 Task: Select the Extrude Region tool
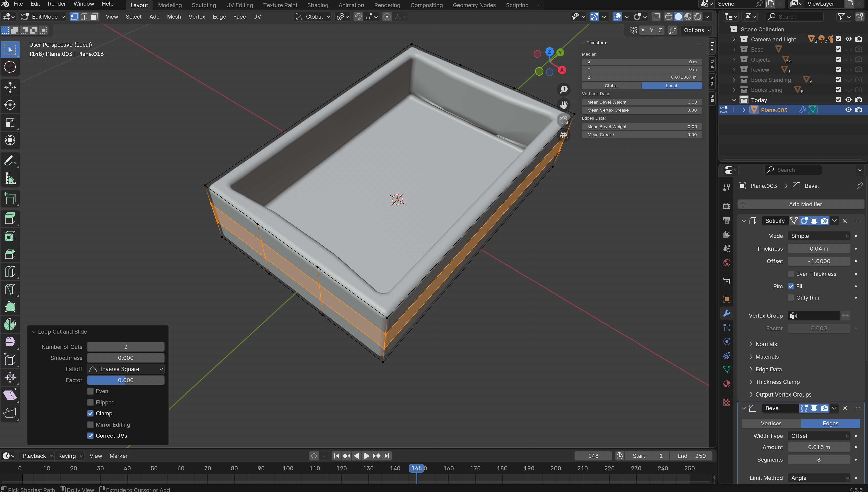pyautogui.click(x=10, y=218)
